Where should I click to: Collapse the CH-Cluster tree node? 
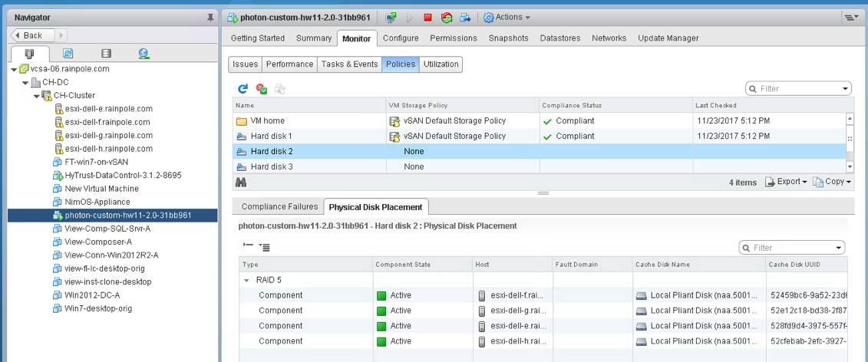pyautogui.click(x=36, y=96)
